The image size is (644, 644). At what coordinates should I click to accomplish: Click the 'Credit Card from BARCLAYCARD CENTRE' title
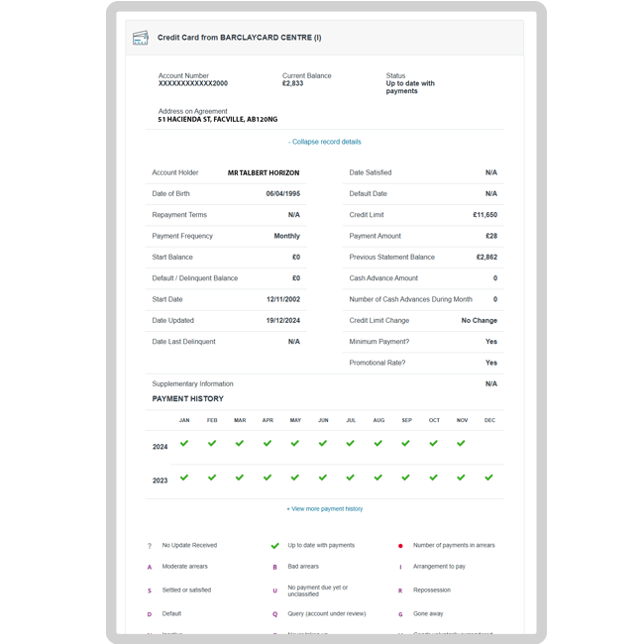(239, 38)
